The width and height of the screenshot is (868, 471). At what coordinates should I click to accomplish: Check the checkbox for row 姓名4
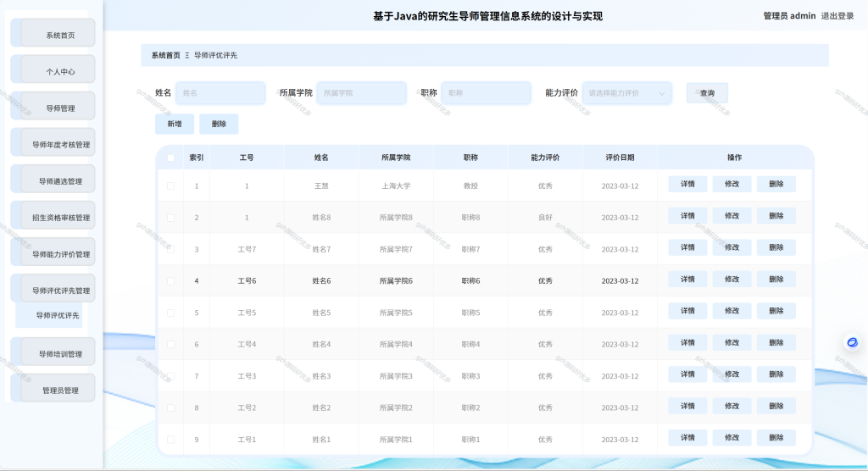170,344
